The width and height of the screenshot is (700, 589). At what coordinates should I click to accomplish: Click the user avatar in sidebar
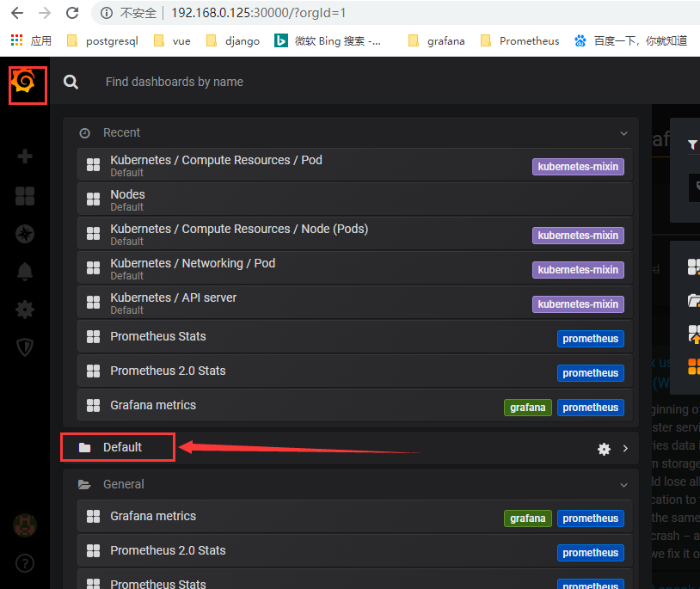coord(25,525)
